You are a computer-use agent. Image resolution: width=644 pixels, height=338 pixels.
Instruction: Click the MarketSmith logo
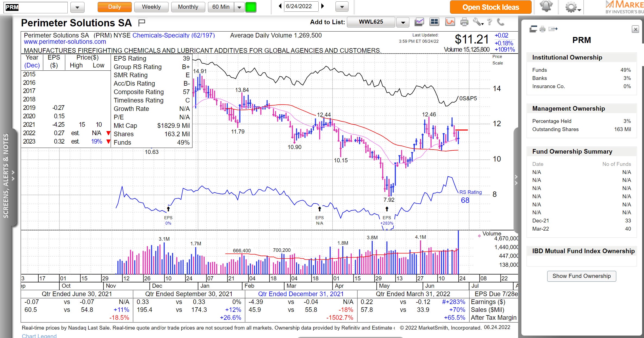[624, 7]
